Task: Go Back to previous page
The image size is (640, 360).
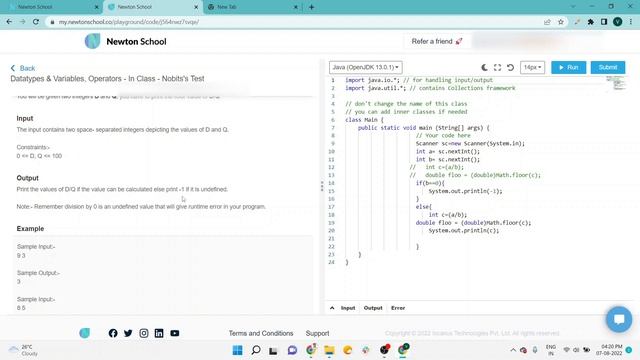Action: 23,68
